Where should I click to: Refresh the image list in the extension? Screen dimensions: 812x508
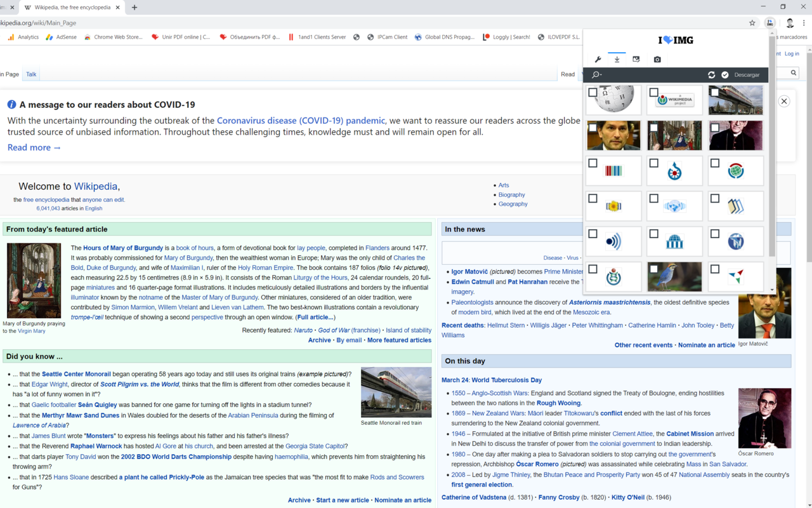coord(711,74)
